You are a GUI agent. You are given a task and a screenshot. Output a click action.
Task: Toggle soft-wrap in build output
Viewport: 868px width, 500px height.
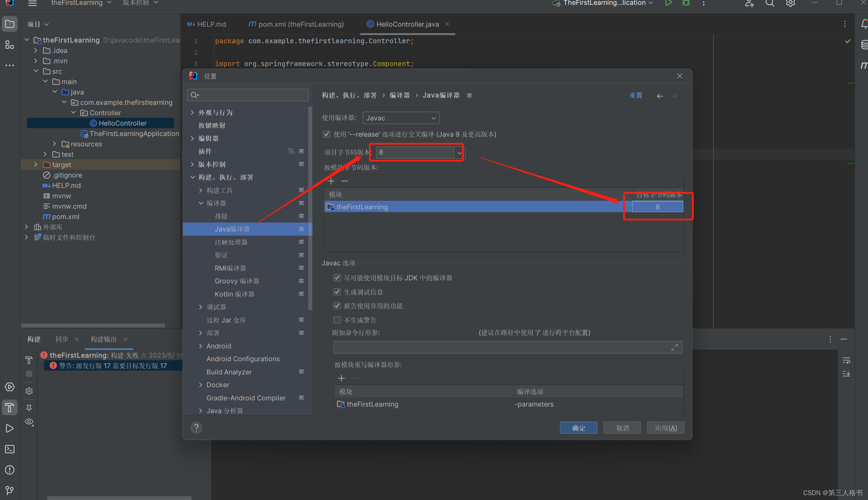click(846, 361)
